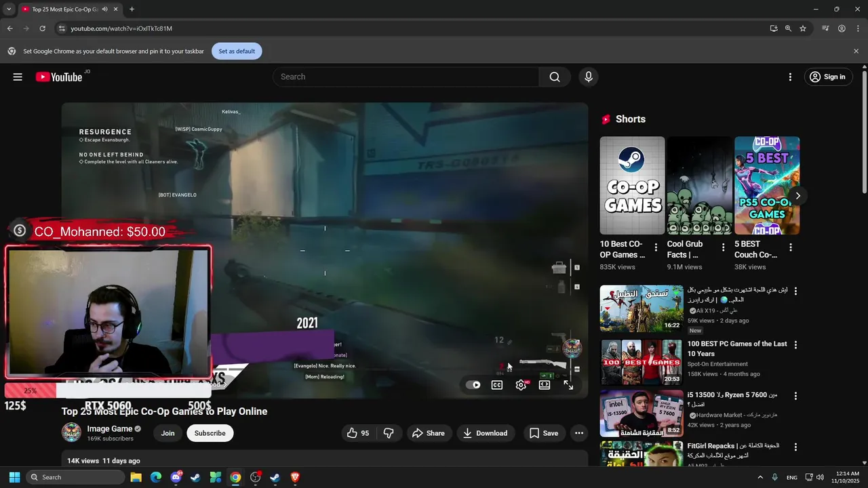Open YouTube settings three-dot menu near Sign in
The height and width of the screenshot is (488, 868).
[x=790, y=77]
